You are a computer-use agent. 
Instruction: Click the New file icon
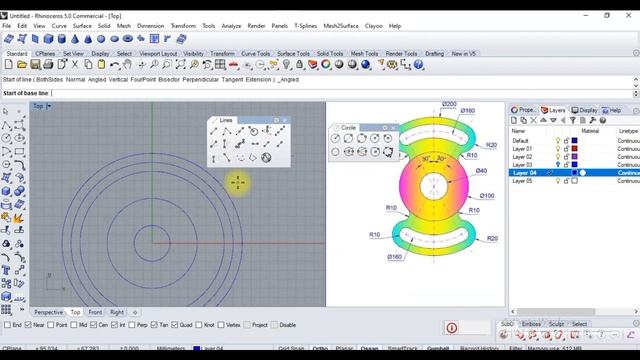9,64
